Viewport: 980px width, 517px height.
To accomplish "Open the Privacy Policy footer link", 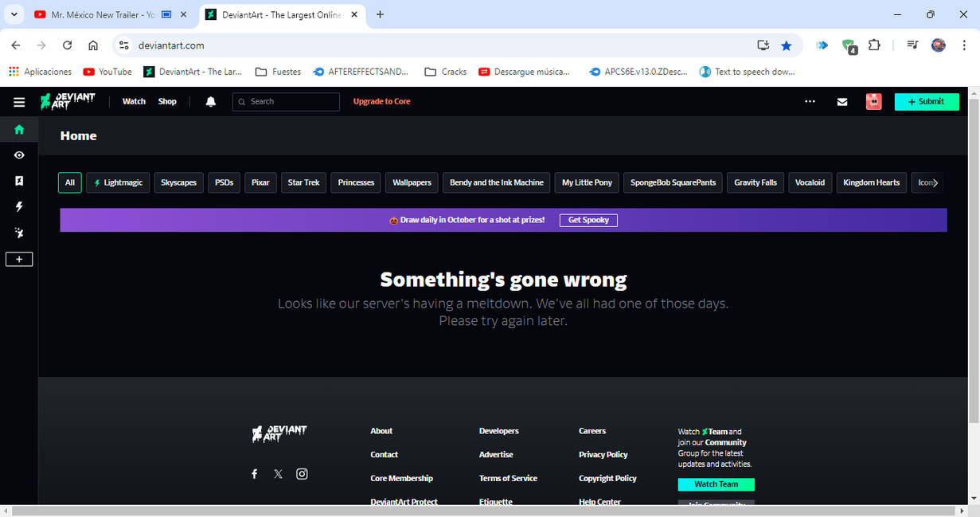I will (x=603, y=455).
